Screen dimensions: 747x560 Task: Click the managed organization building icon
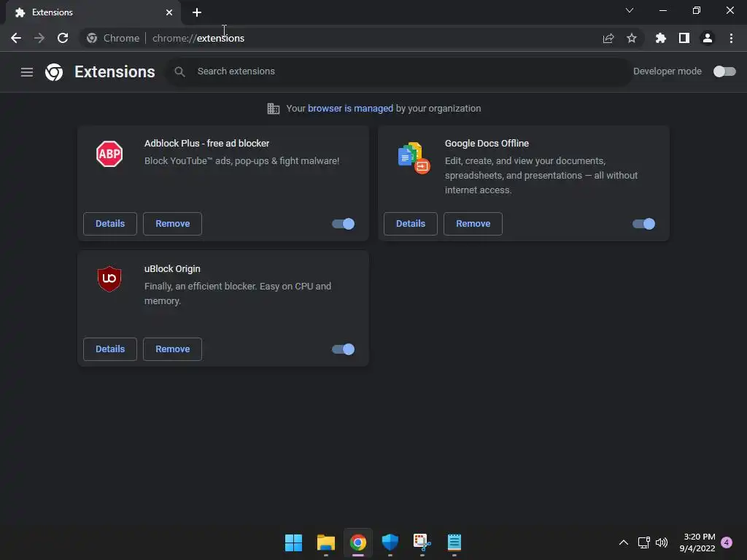[x=274, y=109]
